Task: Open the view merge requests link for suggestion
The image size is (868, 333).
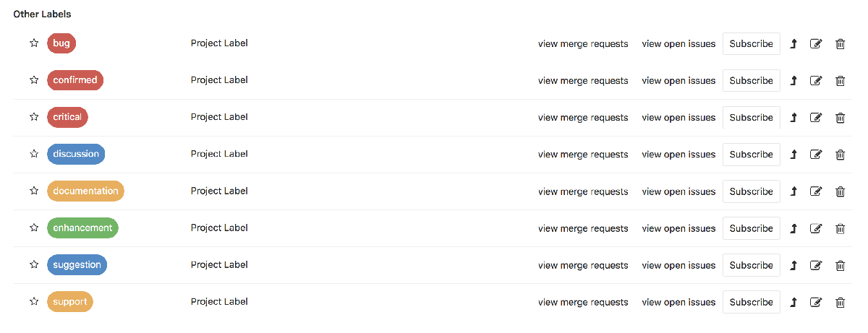Action: click(x=583, y=265)
